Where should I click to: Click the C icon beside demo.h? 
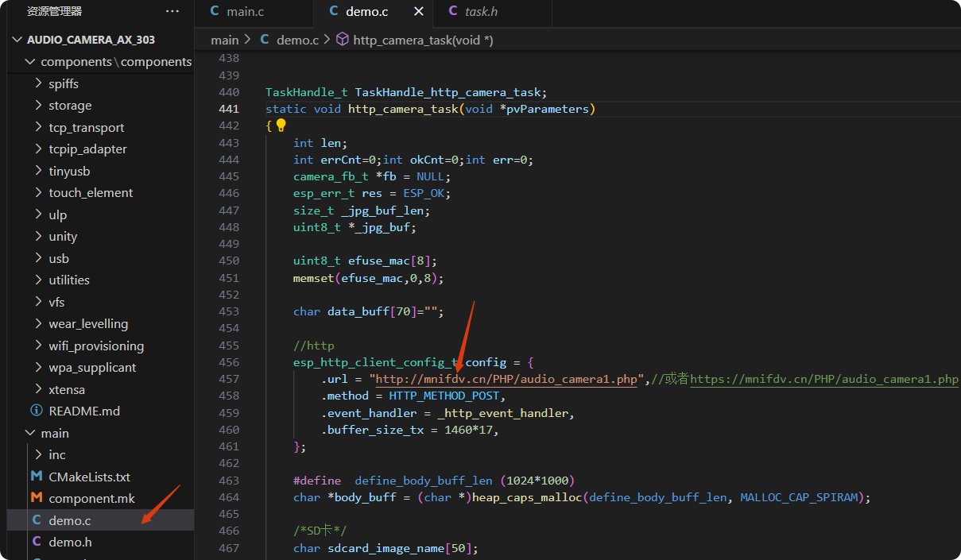coord(36,542)
